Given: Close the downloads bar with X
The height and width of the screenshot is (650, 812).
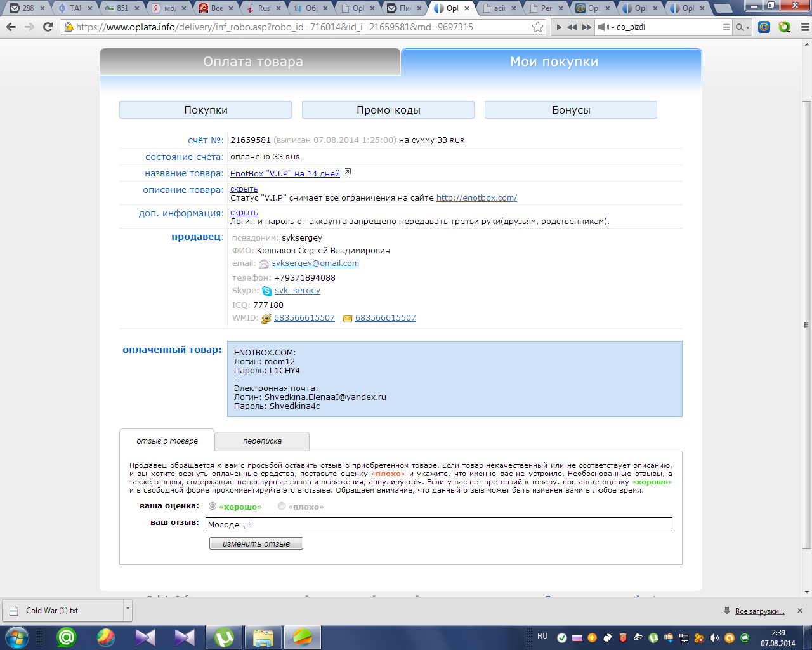Looking at the screenshot, I should [800, 611].
